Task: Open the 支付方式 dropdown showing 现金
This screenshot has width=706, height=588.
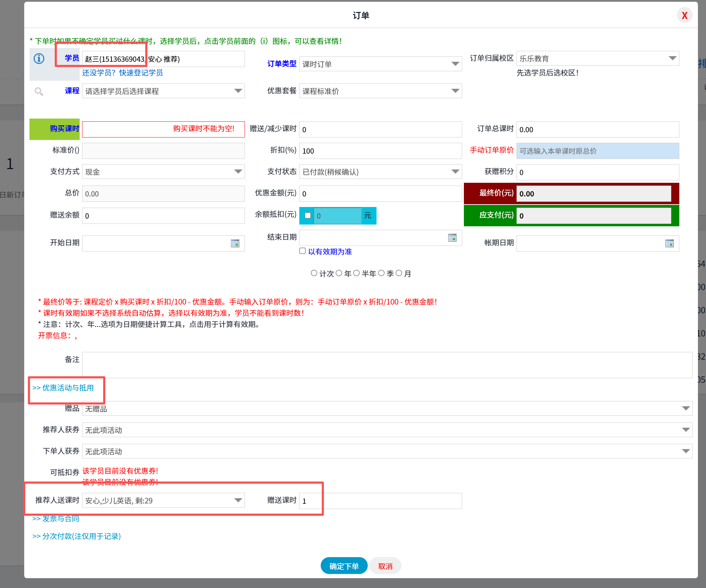Action: coord(163,172)
